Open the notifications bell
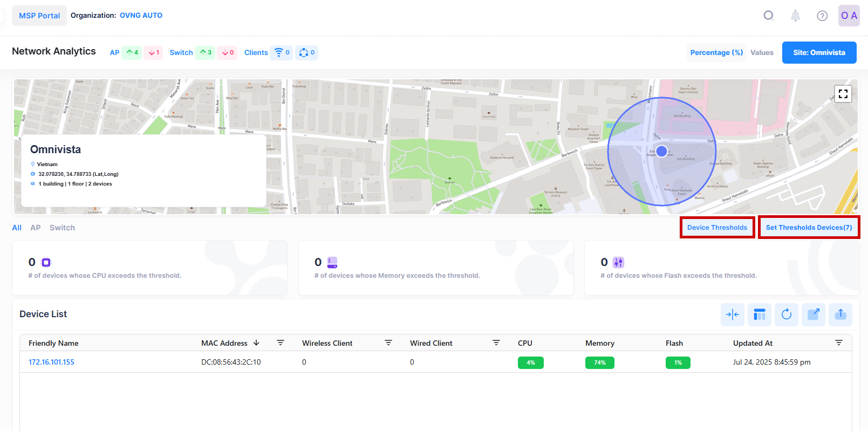Image resolution: width=868 pixels, height=431 pixels. pyautogui.click(x=795, y=16)
